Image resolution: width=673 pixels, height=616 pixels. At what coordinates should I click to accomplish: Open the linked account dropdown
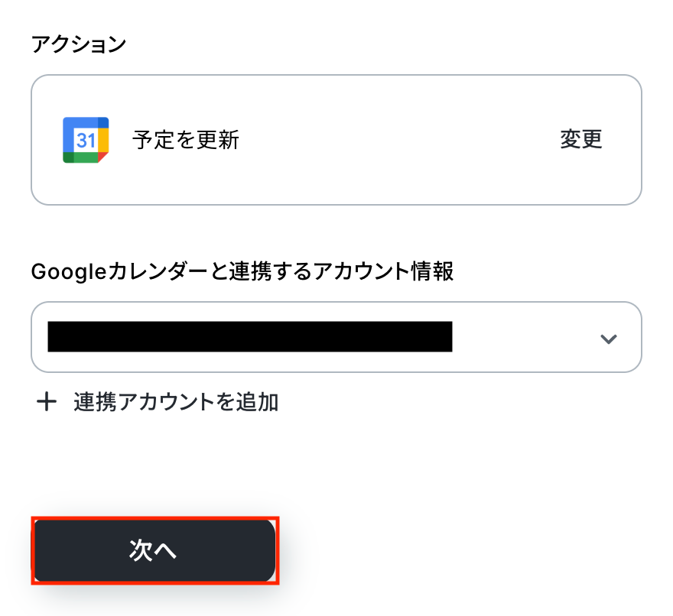[x=336, y=337]
